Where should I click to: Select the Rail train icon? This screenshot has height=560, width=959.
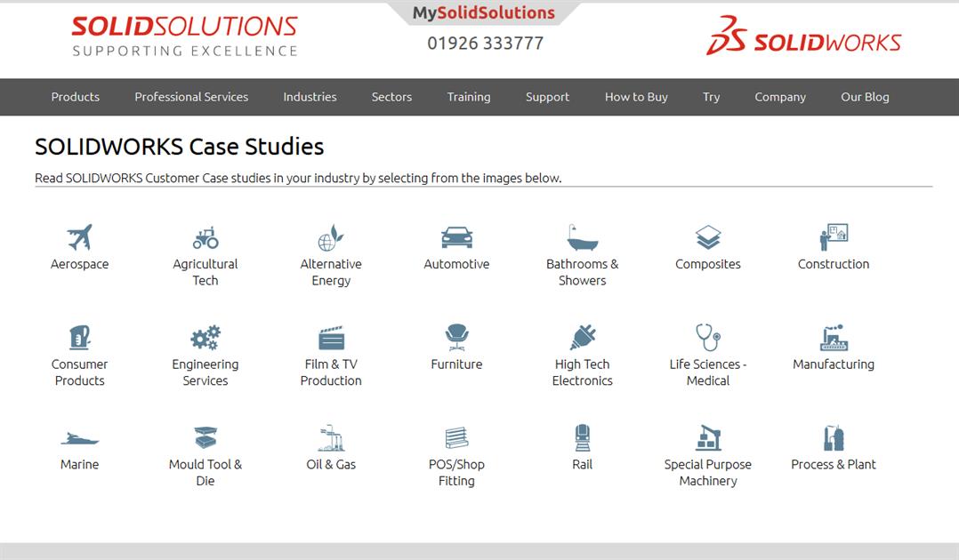click(582, 436)
